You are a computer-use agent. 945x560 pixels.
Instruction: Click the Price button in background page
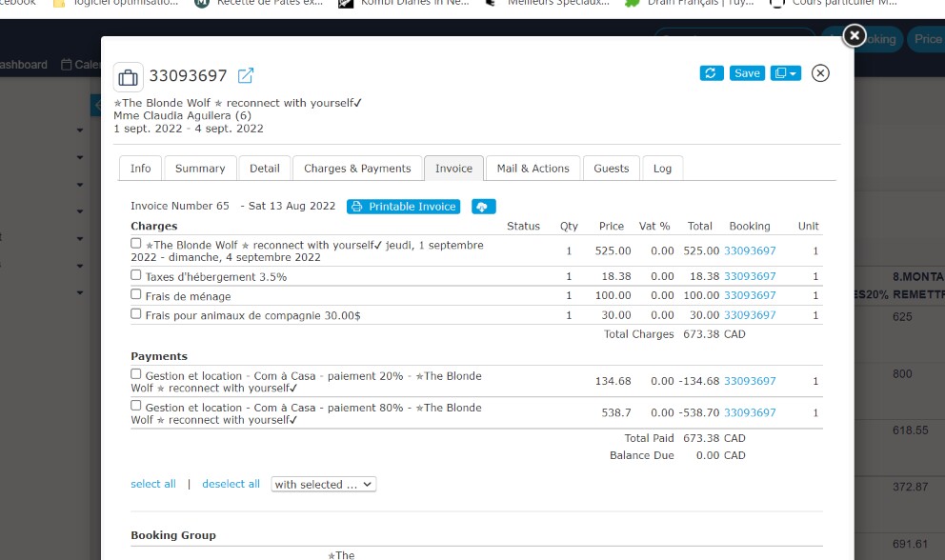pos(927,39)
